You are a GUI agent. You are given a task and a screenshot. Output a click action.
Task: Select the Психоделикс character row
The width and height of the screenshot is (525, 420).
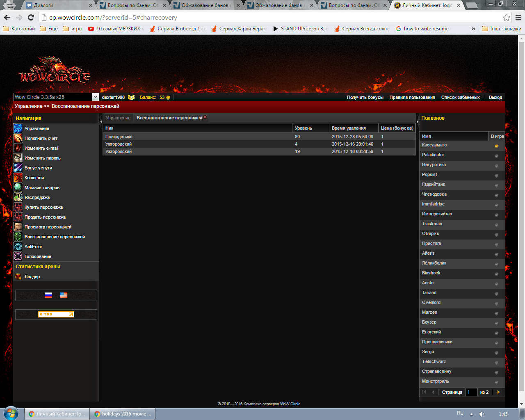click(197, 137)
